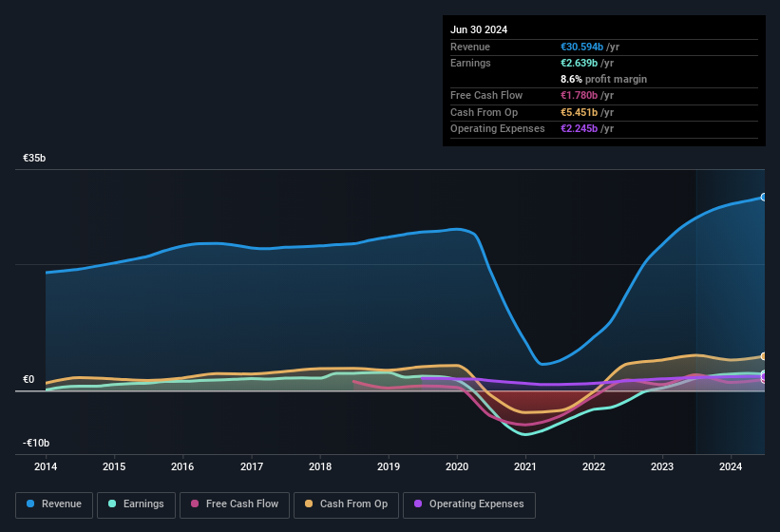The height and width of the screenshot is (532, 780).
Task: Select the 2014 label on the x-axis
Action: (x=46, y=466)
